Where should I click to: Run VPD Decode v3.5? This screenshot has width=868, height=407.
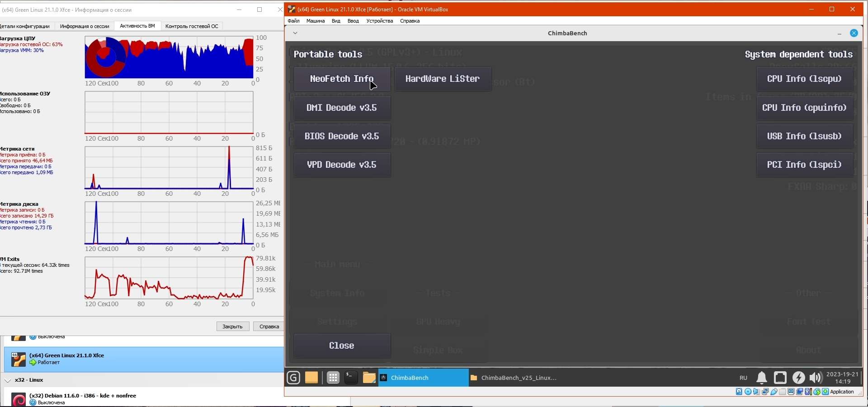pyautogui.click(x=342, y=165)
